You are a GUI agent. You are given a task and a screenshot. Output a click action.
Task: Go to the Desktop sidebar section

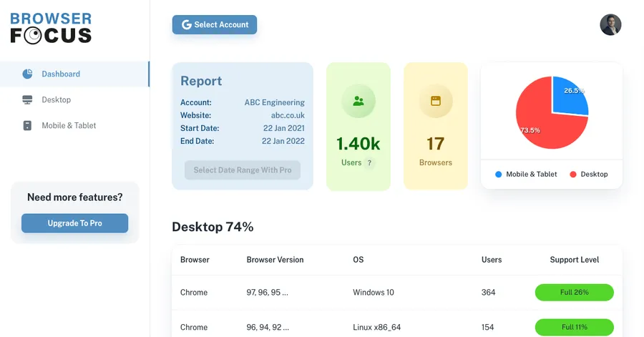click(74, 99)
